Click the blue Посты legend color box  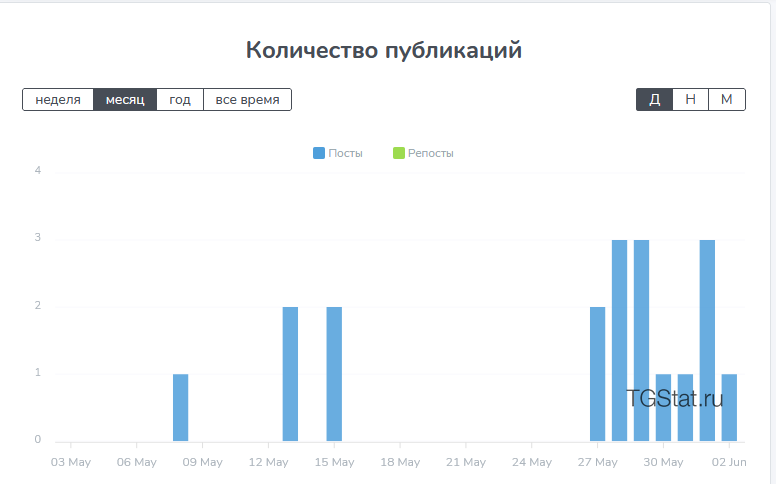pos(319,153)
